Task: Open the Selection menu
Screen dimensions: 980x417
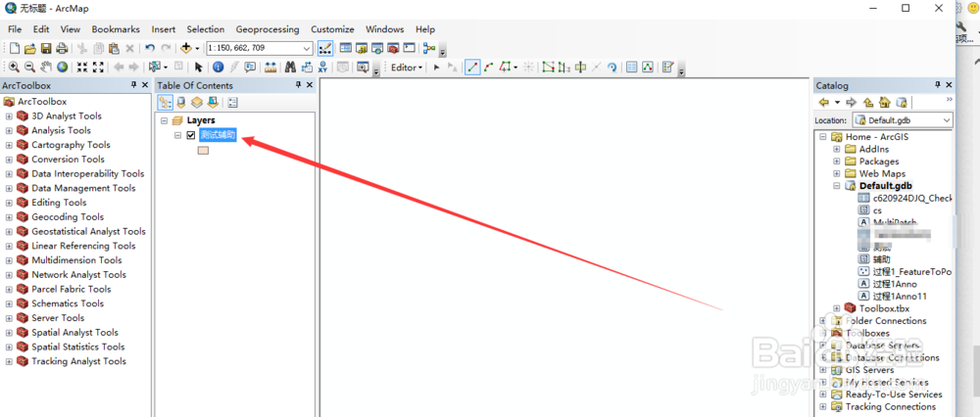Action: [x=206, y=29]
